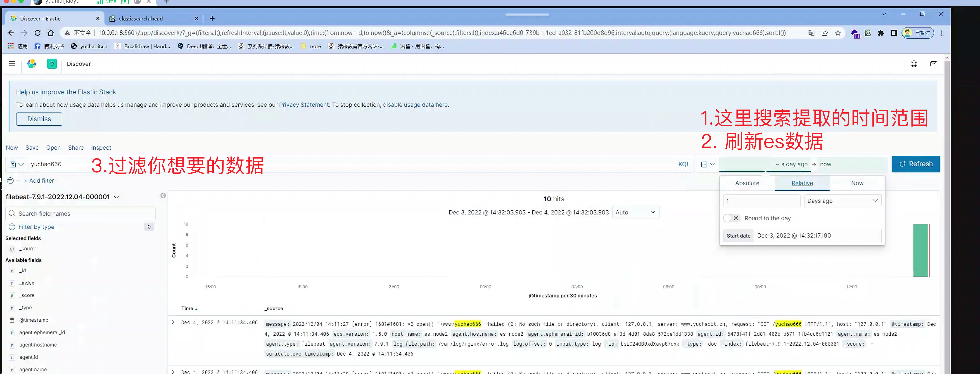Viewport: 980px width, 374px height.
Task: Open the help menu icon in header
Action: (913, 64)
